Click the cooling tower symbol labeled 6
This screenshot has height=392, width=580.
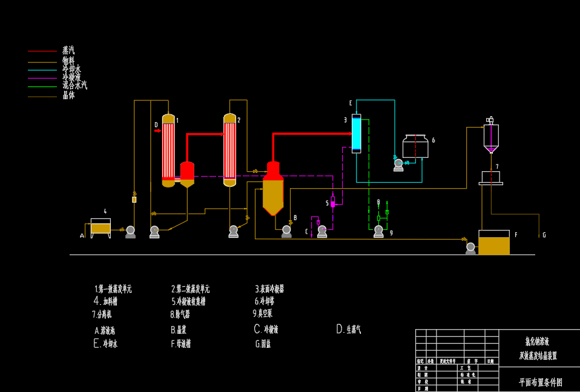[x=415, y=146]
